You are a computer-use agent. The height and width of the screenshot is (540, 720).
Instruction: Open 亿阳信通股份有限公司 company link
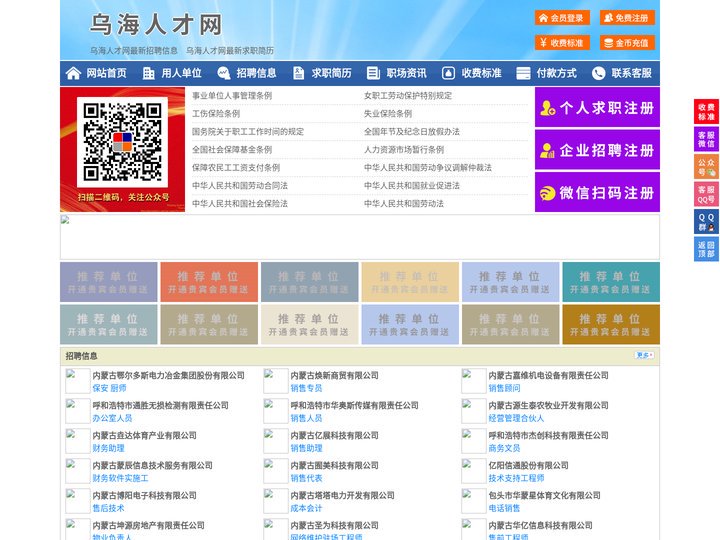pyautogui.click(x=528, y=465)
